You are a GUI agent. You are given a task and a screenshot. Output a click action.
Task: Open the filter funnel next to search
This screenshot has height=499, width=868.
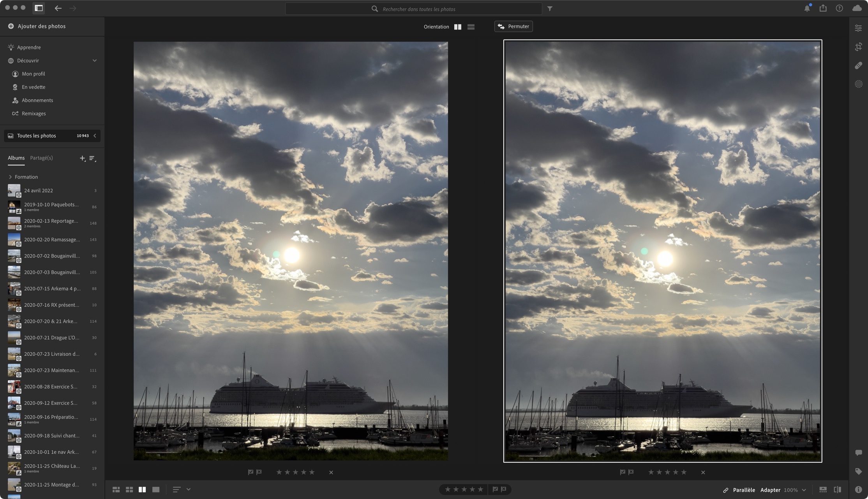pyautogui.click(x=550, y=9)
